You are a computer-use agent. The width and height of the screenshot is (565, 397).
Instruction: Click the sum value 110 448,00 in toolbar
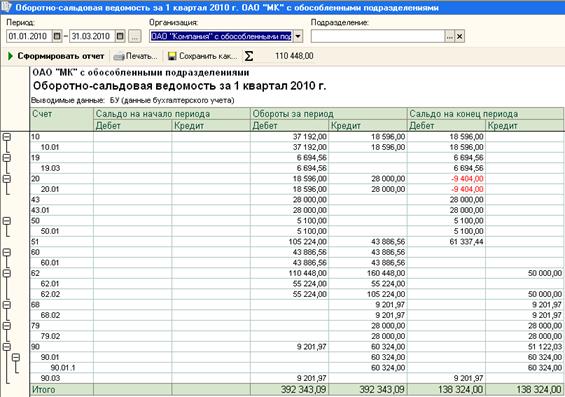pyautogui.click(x=294, y=56)
